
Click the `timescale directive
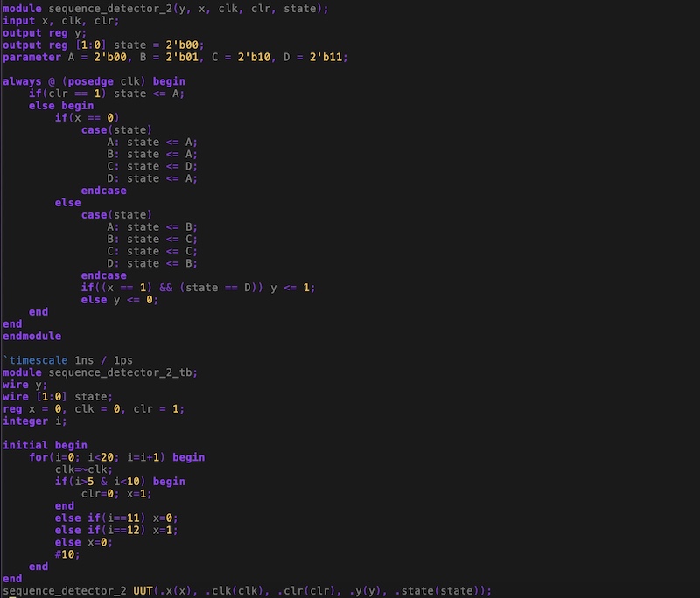(37, 360)
